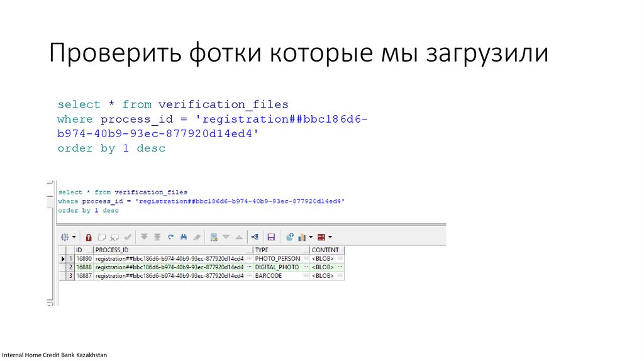Viewport: 644px width, 361px height.
Task: Click the Fetch last page icon
Action: click(x=157, y=237)
